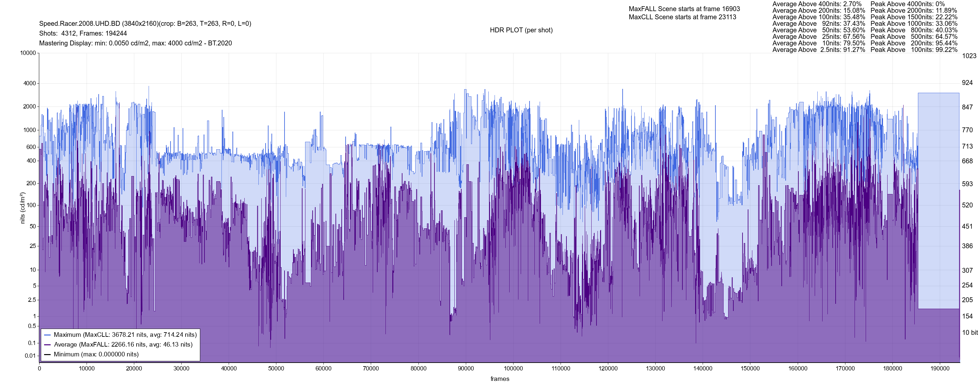Click the 60000 tick on the frames axis

323,368
